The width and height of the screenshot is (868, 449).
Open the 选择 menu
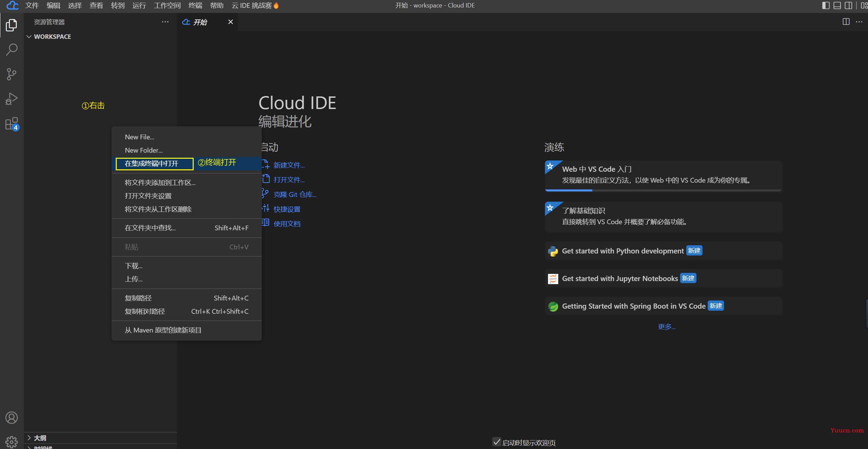tap(75, 5)
